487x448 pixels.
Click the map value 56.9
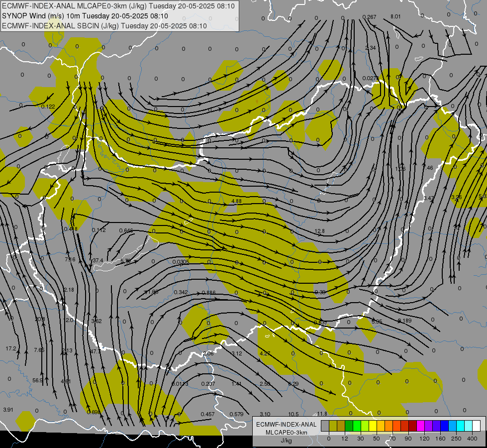click(37, 380)
